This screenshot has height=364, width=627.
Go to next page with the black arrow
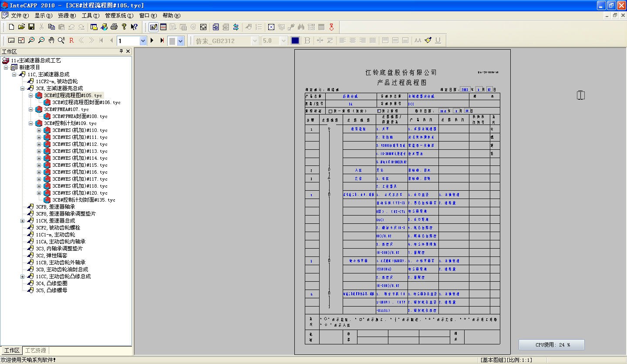[152, 40]
